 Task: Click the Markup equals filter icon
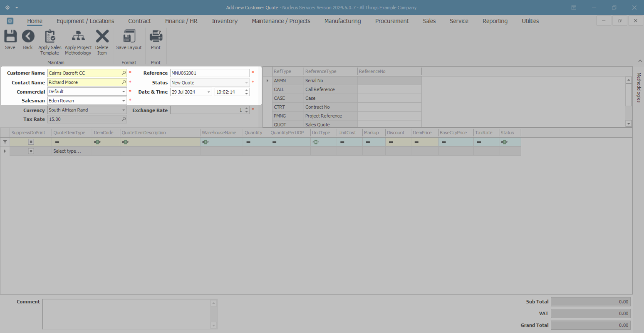click(368, 142)
